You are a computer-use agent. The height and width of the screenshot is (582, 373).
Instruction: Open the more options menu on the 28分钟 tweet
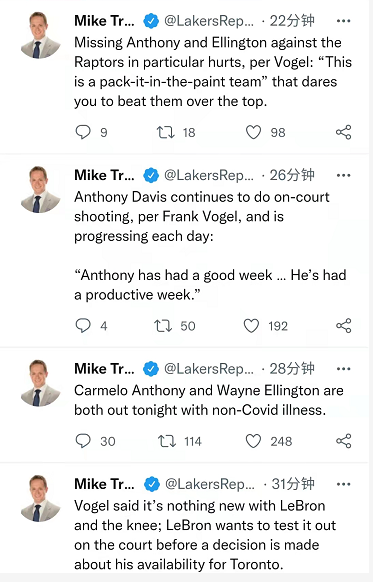pos(343,369)
